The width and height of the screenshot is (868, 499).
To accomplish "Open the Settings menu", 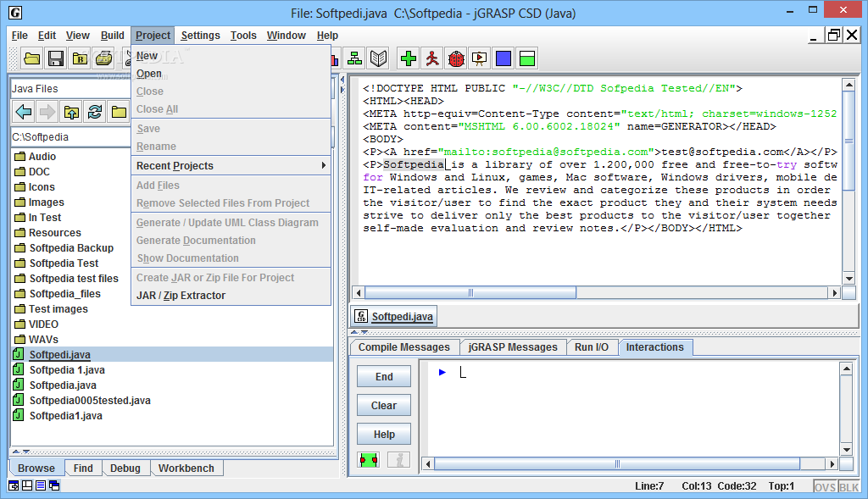I will tap(200, 36).
